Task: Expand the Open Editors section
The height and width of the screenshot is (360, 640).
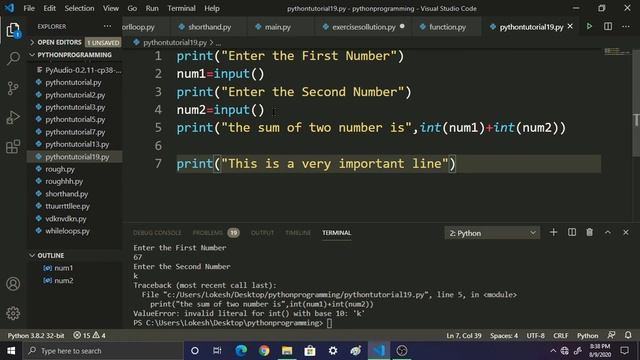Action: click(75, 42)
